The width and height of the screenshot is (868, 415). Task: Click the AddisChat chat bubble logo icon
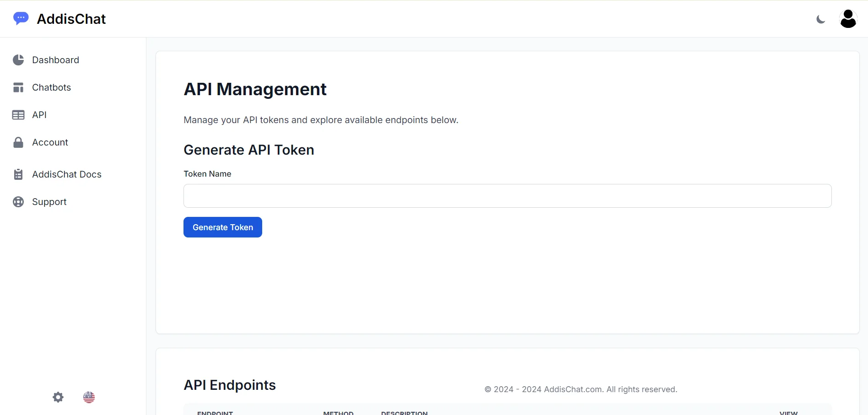(x=21, y=18)
